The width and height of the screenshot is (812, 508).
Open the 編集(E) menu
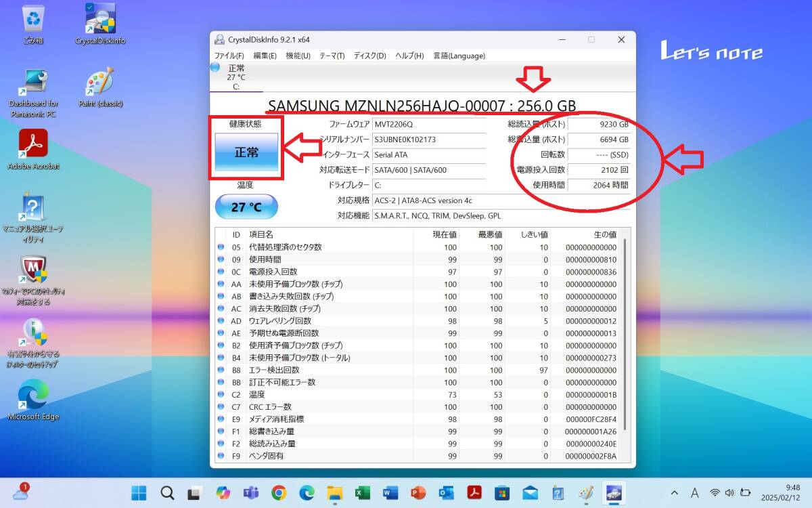tap(265, 56)
